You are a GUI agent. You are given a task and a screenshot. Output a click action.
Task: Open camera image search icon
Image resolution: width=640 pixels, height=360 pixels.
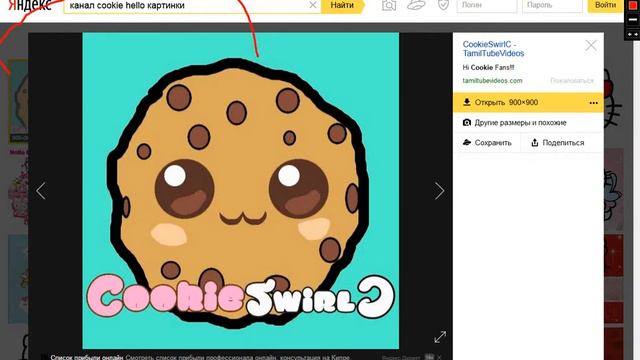point(389,5)
